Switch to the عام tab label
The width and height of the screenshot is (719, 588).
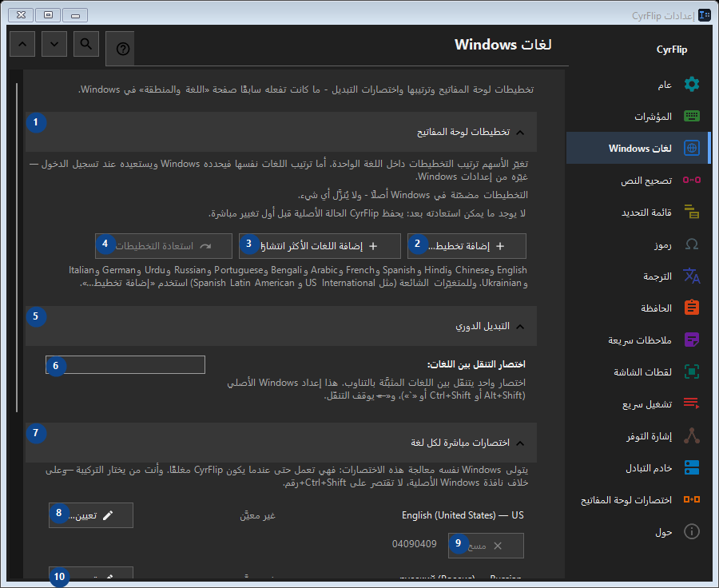(x=665, y=85)
